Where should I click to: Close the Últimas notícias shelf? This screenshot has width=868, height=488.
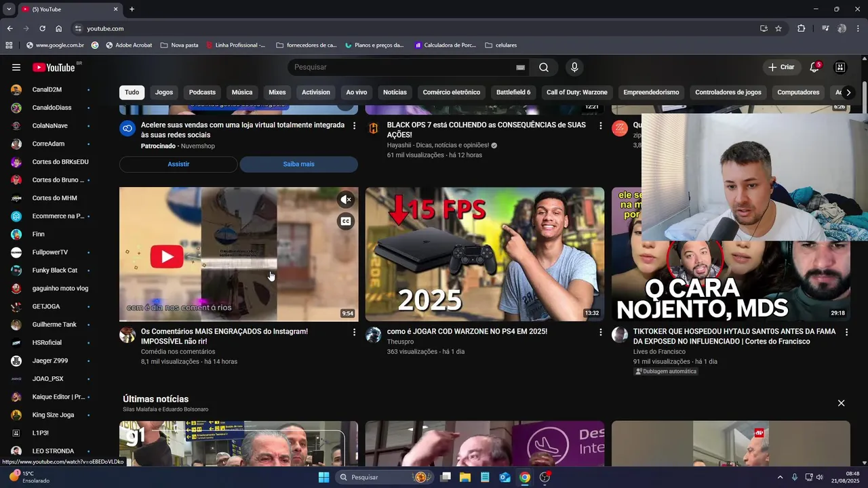click(x=841, y=403)
